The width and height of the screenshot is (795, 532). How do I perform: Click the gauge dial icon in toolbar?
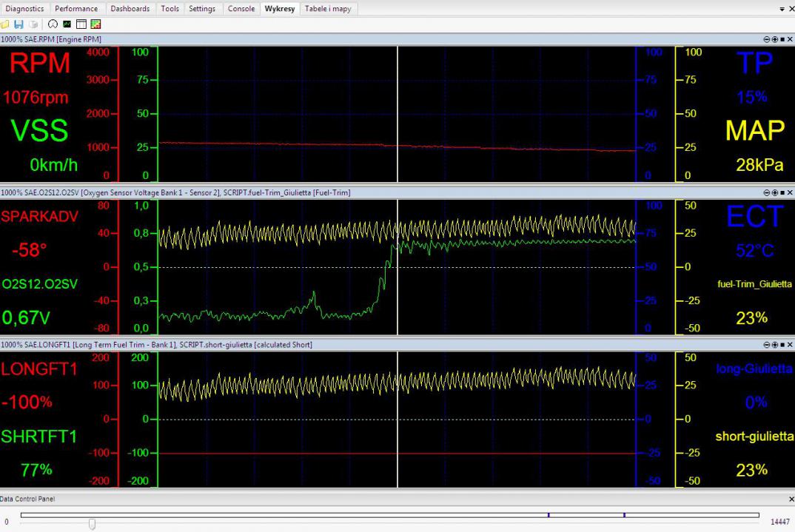pos(53,24)
